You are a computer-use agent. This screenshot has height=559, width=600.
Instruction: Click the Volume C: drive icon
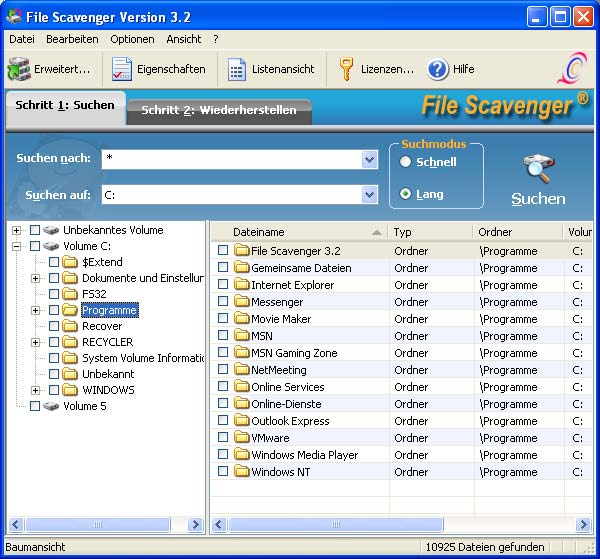coord(51,246)
